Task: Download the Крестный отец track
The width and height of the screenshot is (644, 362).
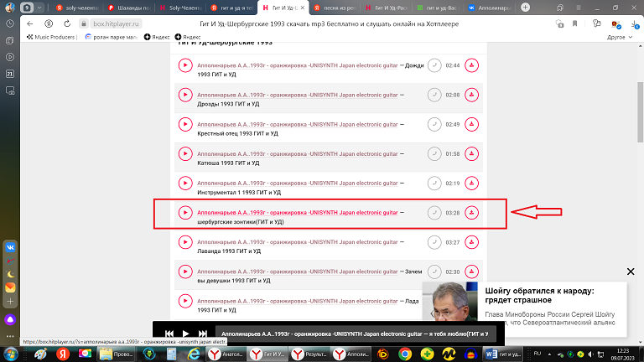Action: (471, 124)
